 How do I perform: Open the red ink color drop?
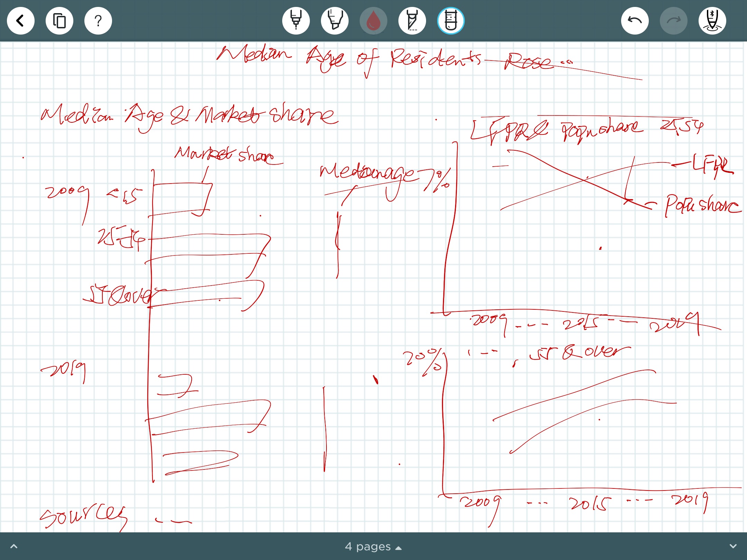373,21
